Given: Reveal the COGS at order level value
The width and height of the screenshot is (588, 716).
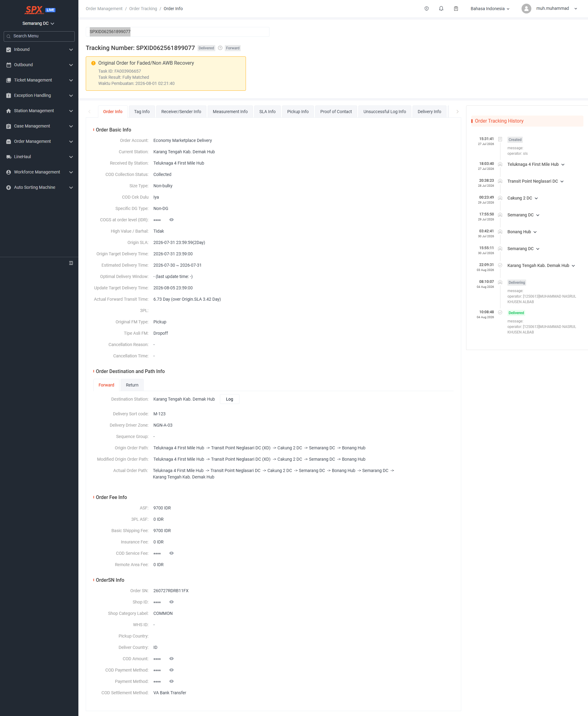Looking at the screenshot, I should (x=171, y=220).
